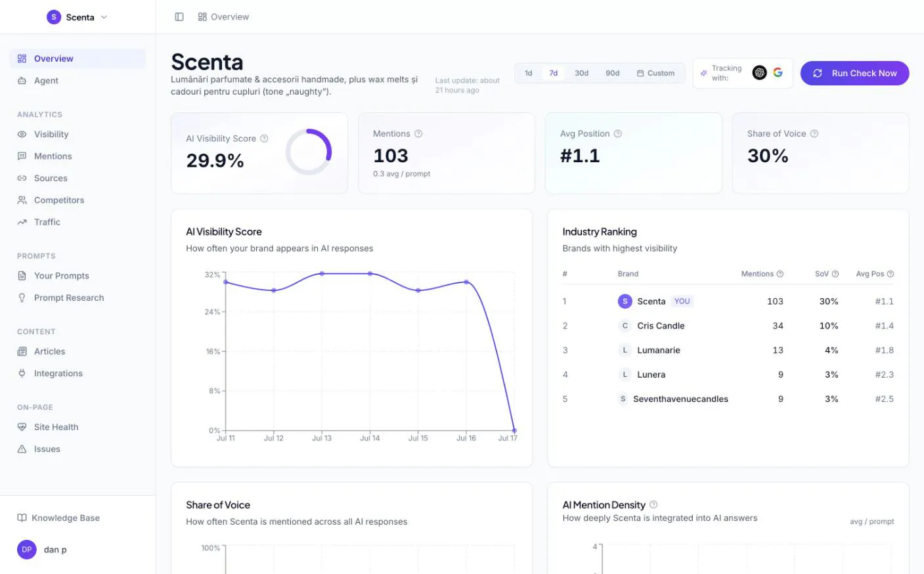Select the 90d time range
Screen dimensions: 924x574
(612, 73)
